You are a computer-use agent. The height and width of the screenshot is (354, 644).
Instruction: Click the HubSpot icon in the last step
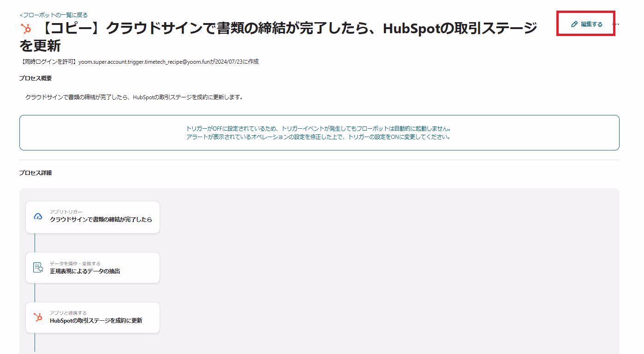point(38,317)
